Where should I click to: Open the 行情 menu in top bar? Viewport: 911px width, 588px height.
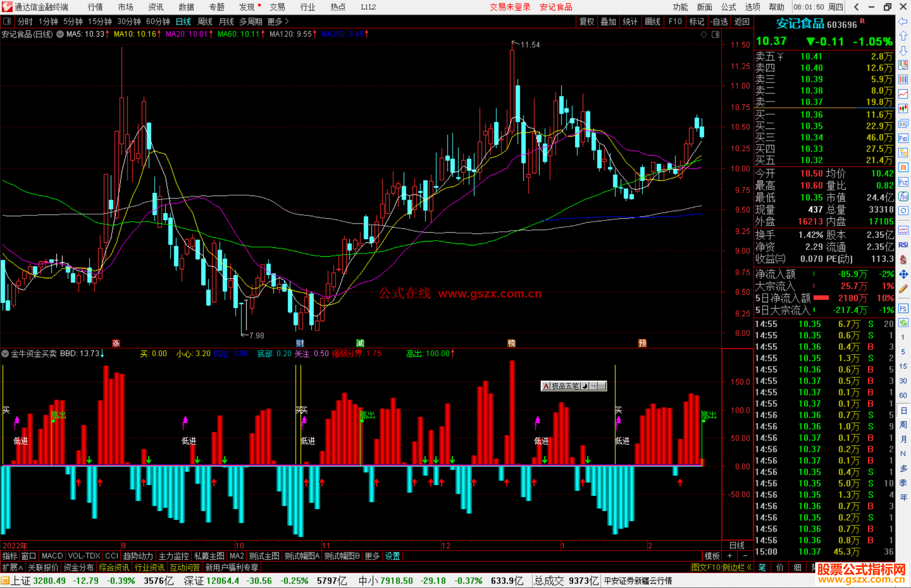click(x=95, y=7)
